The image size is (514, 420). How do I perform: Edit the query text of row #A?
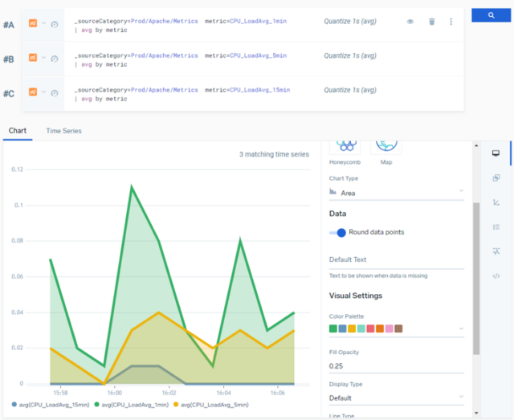[181, 26]
